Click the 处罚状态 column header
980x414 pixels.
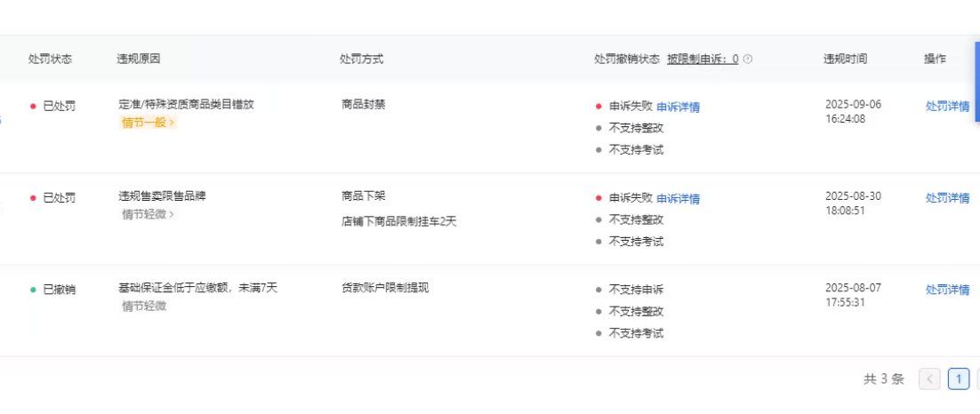(50, 60)
